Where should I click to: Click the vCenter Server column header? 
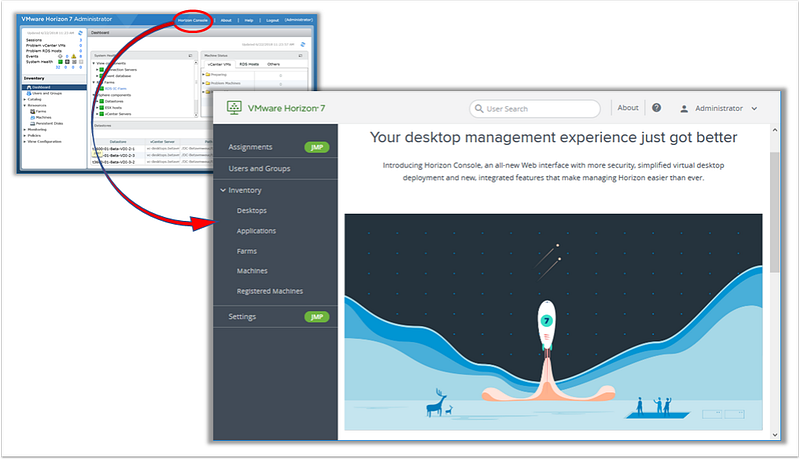(x=162, y=142)
